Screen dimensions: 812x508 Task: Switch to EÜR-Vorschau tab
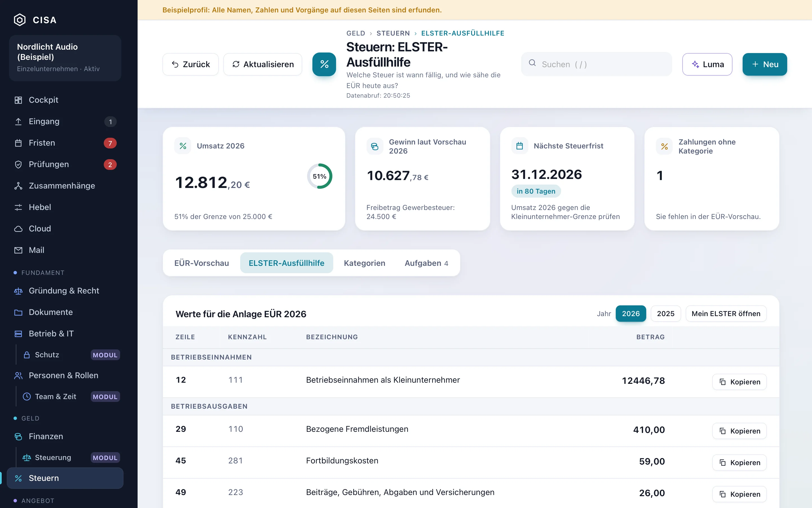[x=202, y=263]
